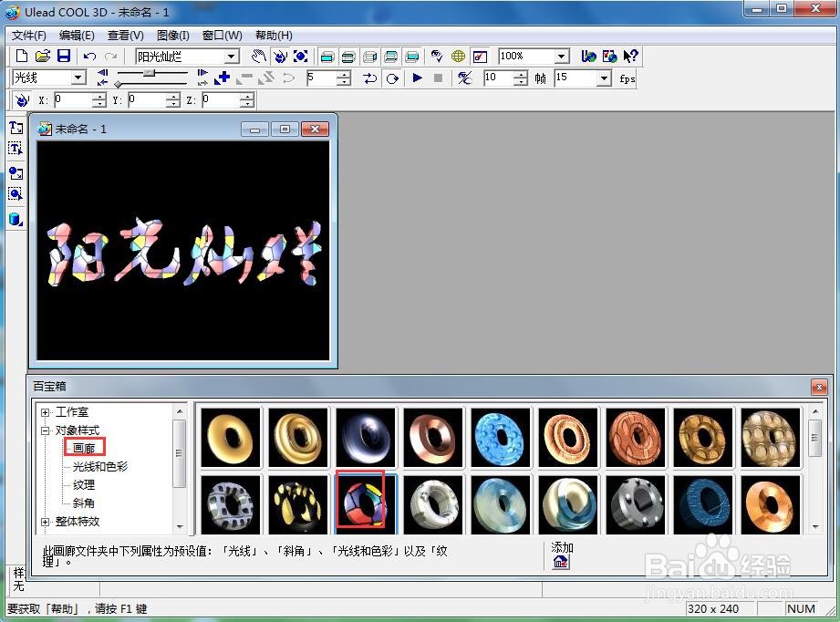Toggle ping-pong playback mode
Screen dimensions: 840x622
coord(369,78)
